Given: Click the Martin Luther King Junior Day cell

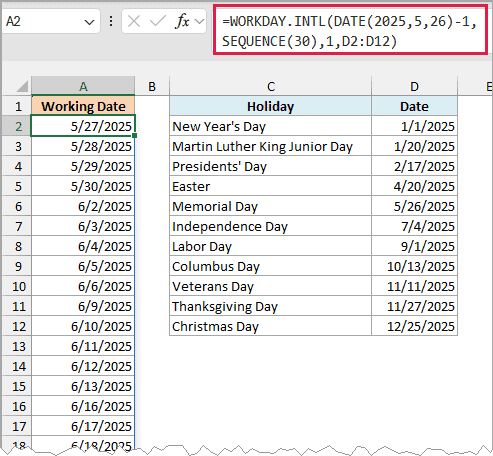Looking at the screenshot, I should pos(270,146).
